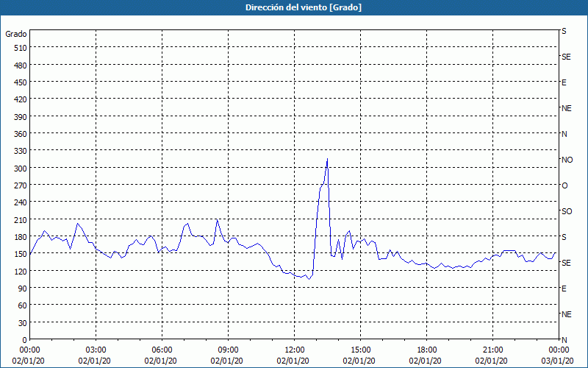
Task: Click the 0 value on the left axis
Action: coord(25,340)
